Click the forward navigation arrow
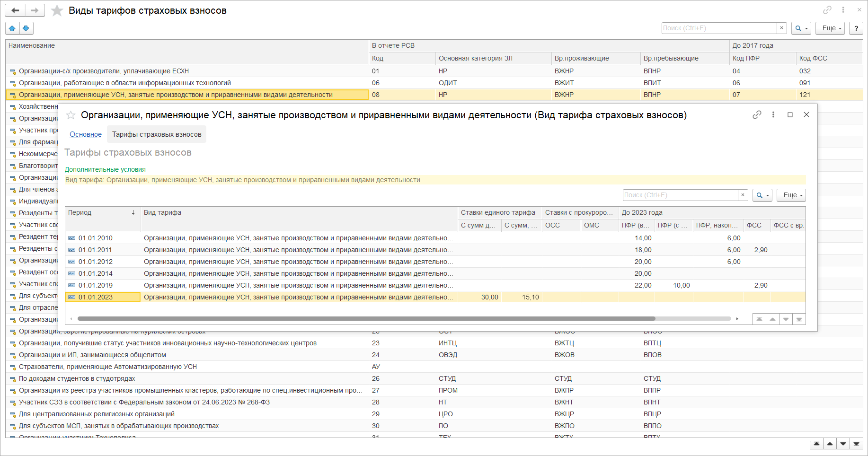This screenshot has height=456, width=868. click(35, 10)
